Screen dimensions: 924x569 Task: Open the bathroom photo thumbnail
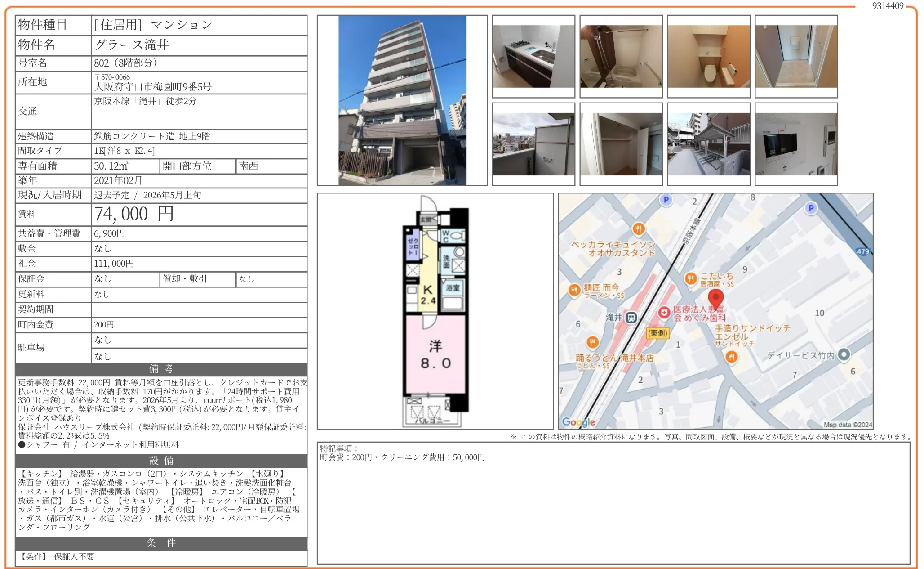[x=621, y=56]
